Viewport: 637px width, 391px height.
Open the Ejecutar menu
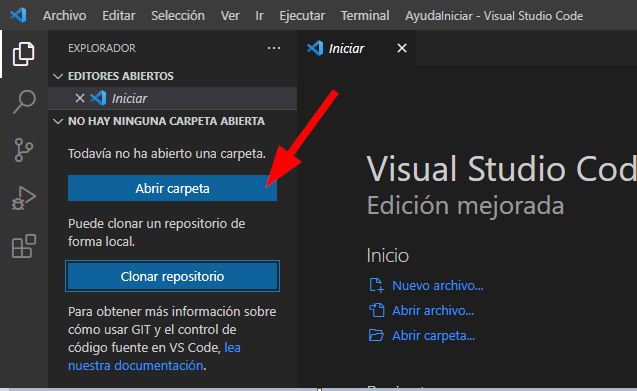[302, 15]
